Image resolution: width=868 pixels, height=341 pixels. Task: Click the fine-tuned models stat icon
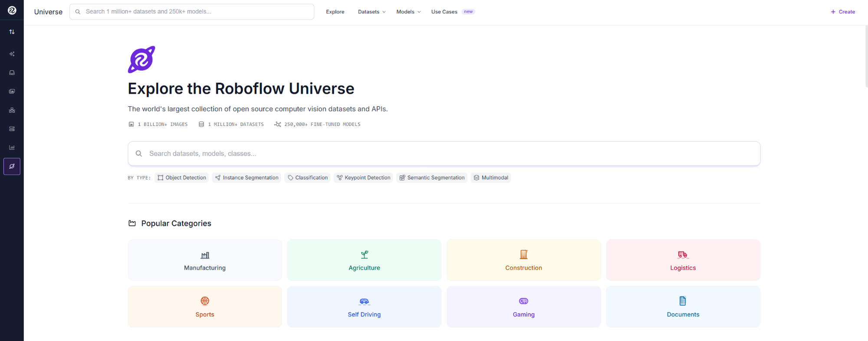coord(278,124)
